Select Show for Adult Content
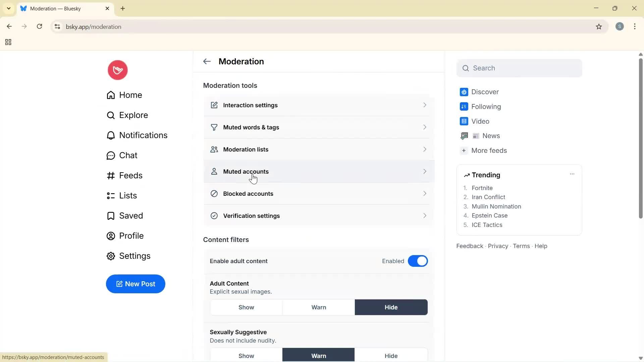This screenshot has height=362, width=644. tap(246, 307)
